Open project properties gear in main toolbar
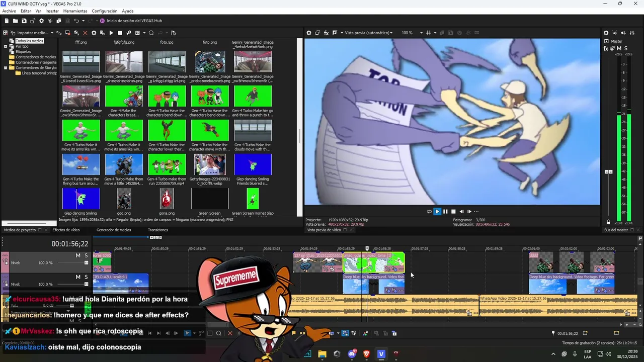The height and width of the screenshot is (362, 644). [42, 21]
